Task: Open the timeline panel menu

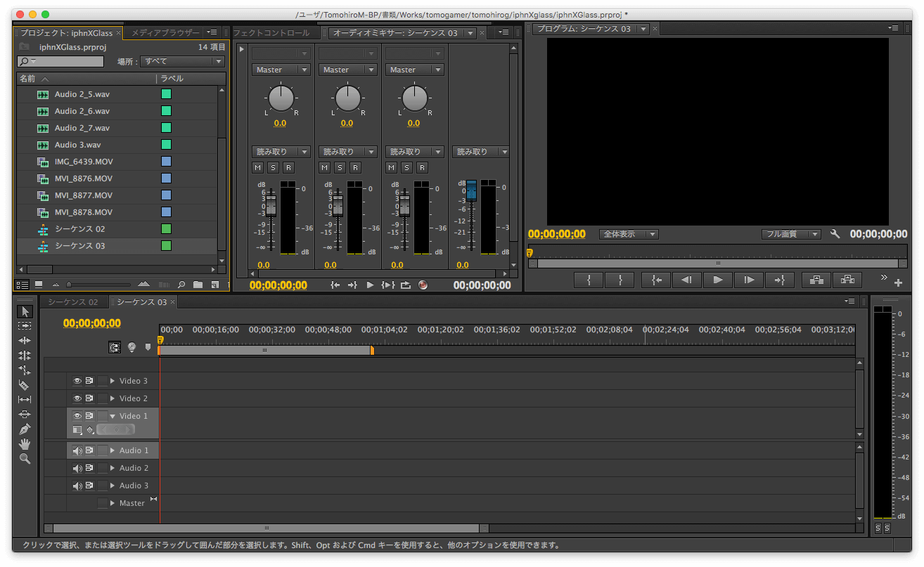Action: [849, 301]
